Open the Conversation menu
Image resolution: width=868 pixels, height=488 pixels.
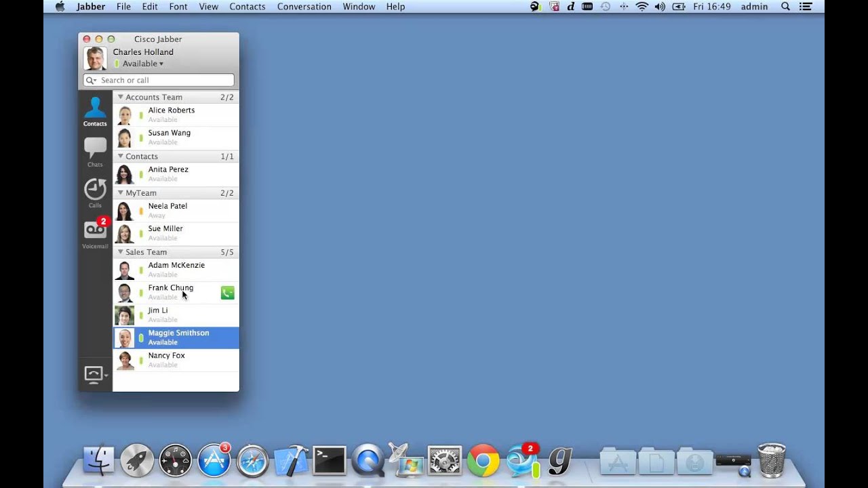(x=304, y=6)
